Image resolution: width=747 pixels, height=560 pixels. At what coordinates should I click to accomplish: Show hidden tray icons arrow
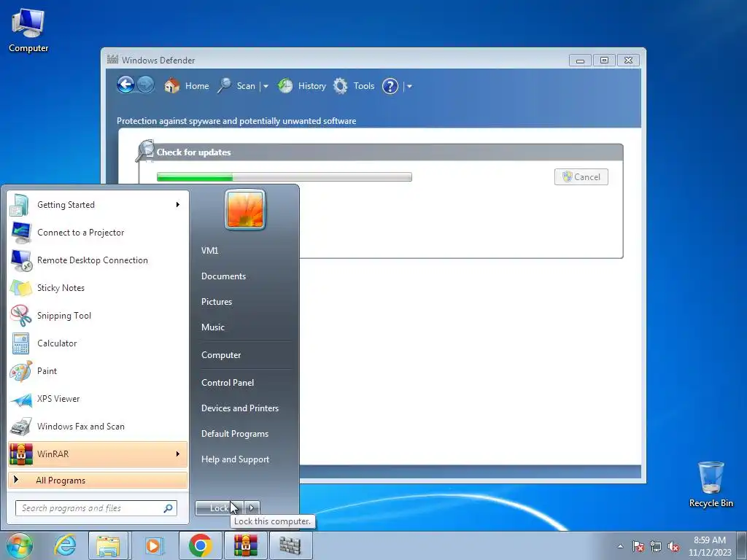620,546
